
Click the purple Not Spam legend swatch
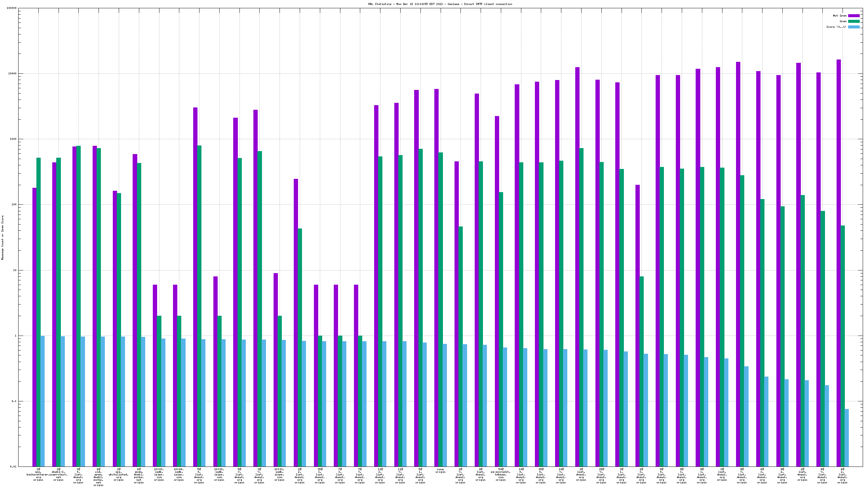[x=853, y=16]
